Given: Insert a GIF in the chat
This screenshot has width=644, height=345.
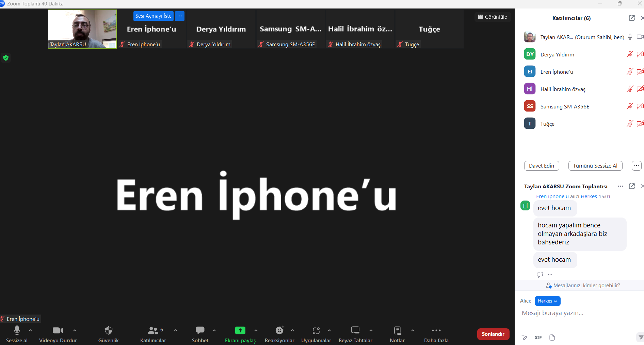Looking at the screenshot, I should [x=538, y=337].
